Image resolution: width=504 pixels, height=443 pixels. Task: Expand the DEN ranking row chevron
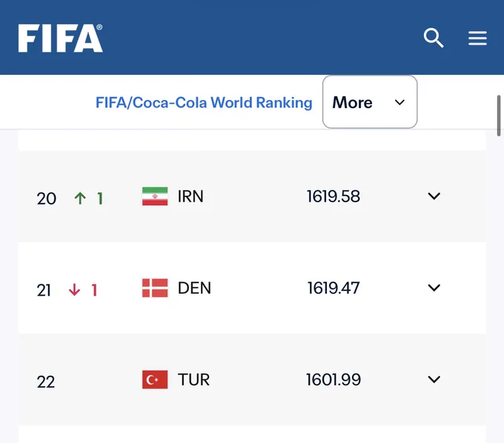[434, 287]
